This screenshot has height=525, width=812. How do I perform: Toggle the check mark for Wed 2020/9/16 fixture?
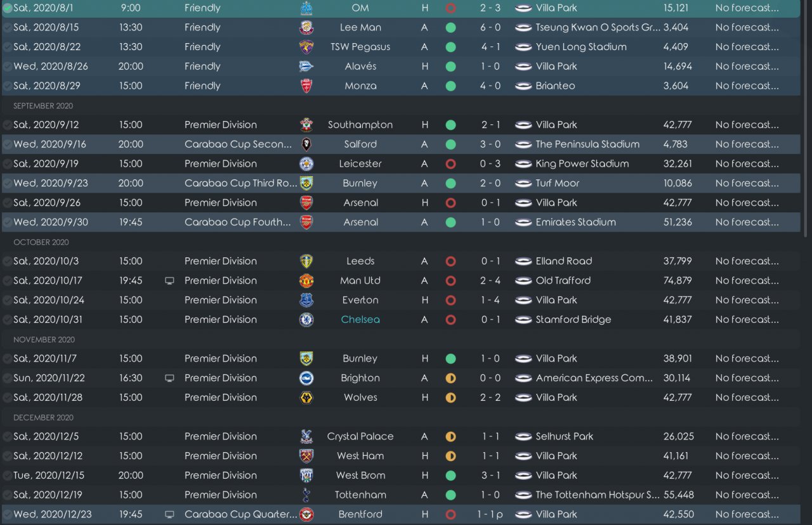8,145
